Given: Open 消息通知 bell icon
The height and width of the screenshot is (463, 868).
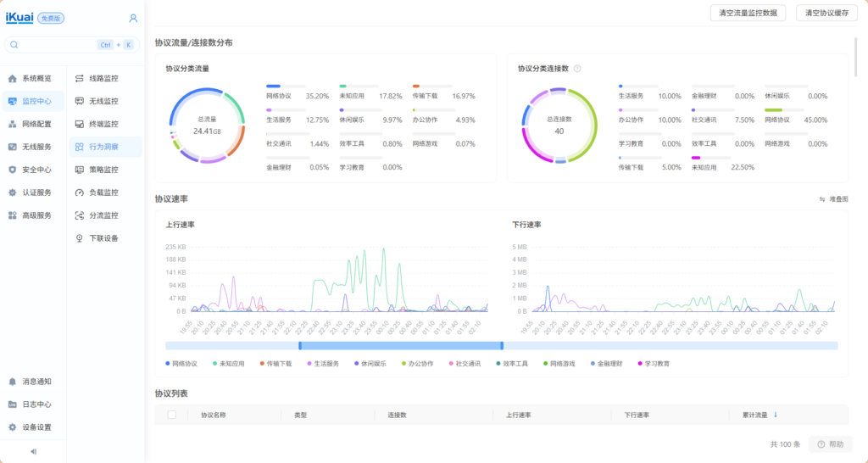Looking at the screenshot, I should 12,382.
